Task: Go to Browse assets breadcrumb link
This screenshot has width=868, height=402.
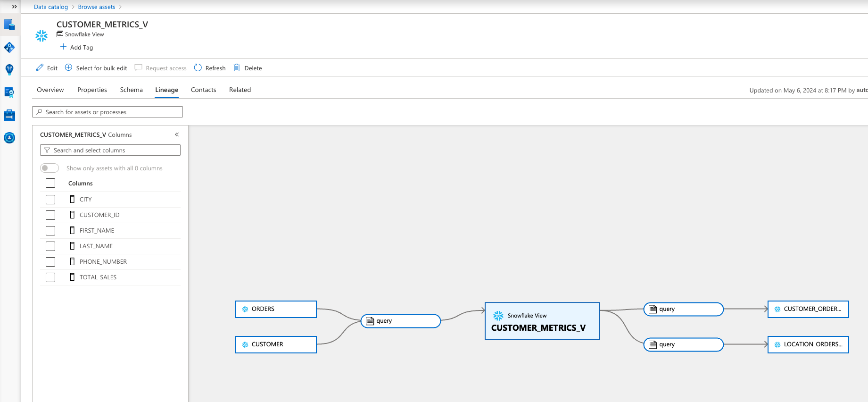Action: pos(96,7)
